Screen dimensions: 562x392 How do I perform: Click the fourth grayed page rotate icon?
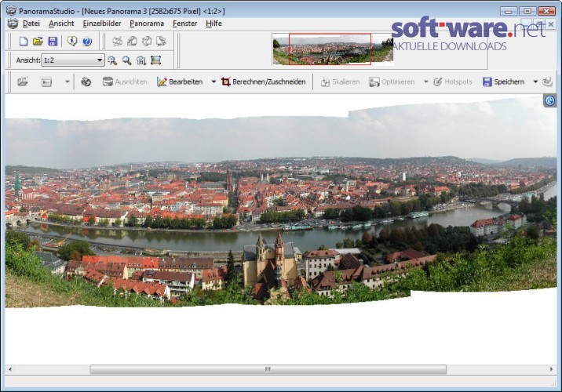[161, 42]
